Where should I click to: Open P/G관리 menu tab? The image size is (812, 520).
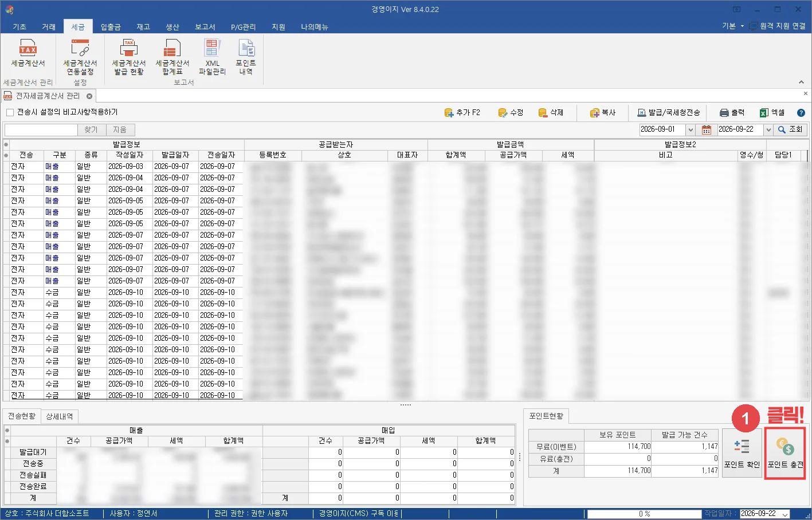pos(243,27)
